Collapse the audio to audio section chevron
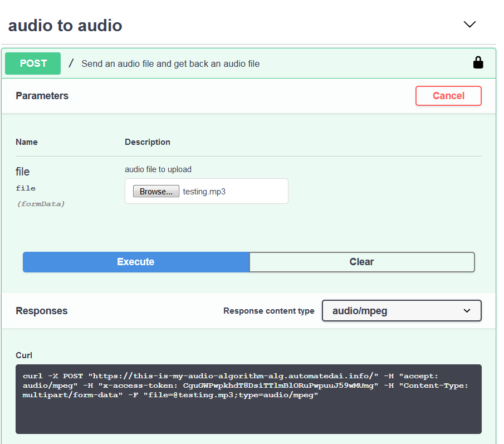Image resolution: width=504 pixels, height=444 pixels. click(x=469, y=25)
